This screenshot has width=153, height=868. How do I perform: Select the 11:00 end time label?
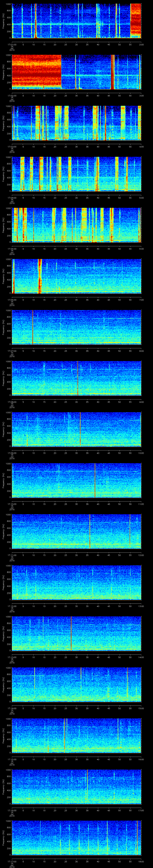click(141, 504)
